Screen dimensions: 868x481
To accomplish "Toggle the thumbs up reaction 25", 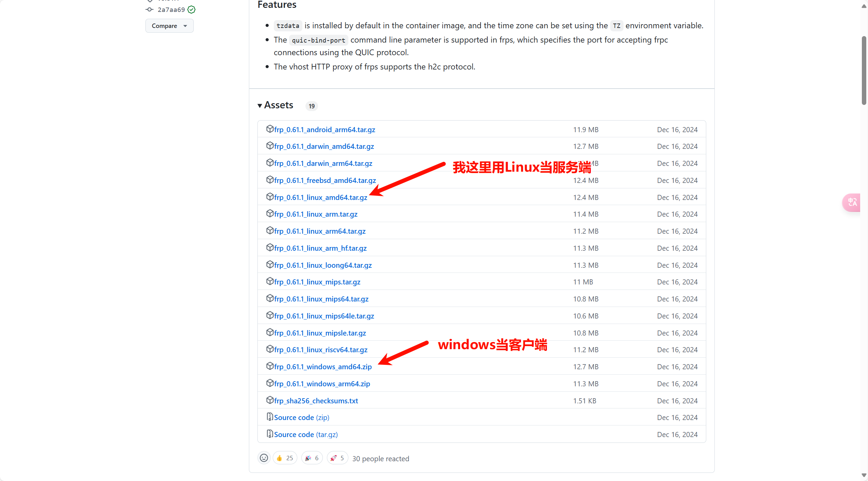I will click(x=285, y=458).
